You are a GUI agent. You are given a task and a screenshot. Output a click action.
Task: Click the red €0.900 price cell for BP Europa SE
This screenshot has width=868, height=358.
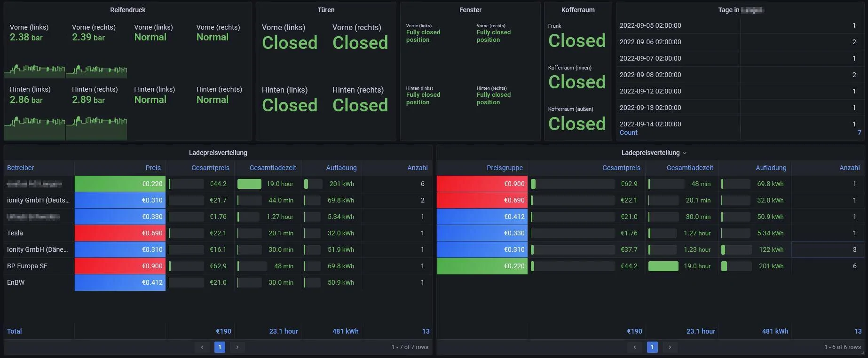120,266
